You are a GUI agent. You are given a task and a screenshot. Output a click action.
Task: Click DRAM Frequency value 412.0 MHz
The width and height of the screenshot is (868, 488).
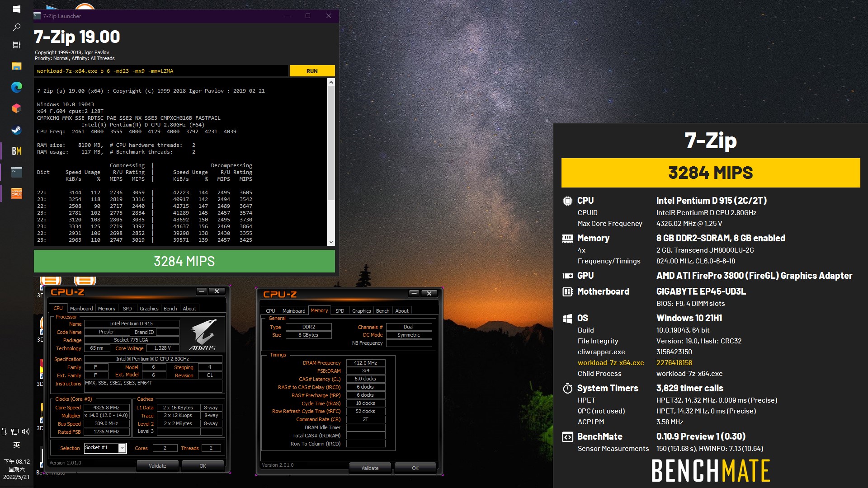(x=365, y=363)
